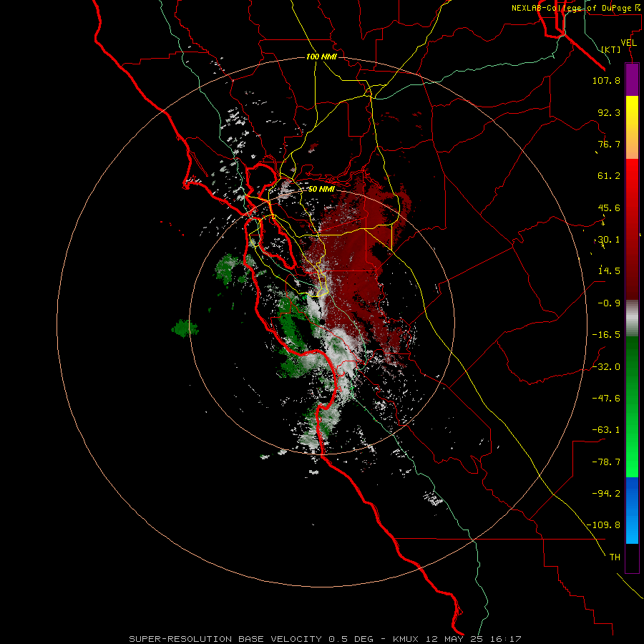The image size is (644, 644).
Task: Select the 45.6 legend value
Action: pos(609,208)
